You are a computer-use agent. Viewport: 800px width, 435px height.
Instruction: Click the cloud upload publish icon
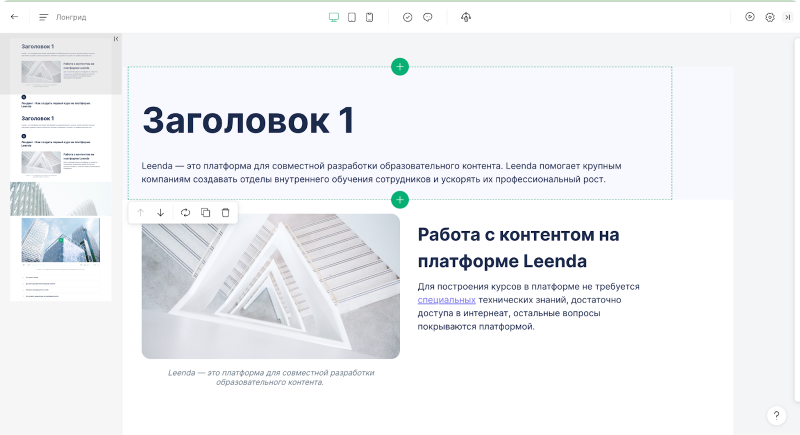(x=466, y=17)
